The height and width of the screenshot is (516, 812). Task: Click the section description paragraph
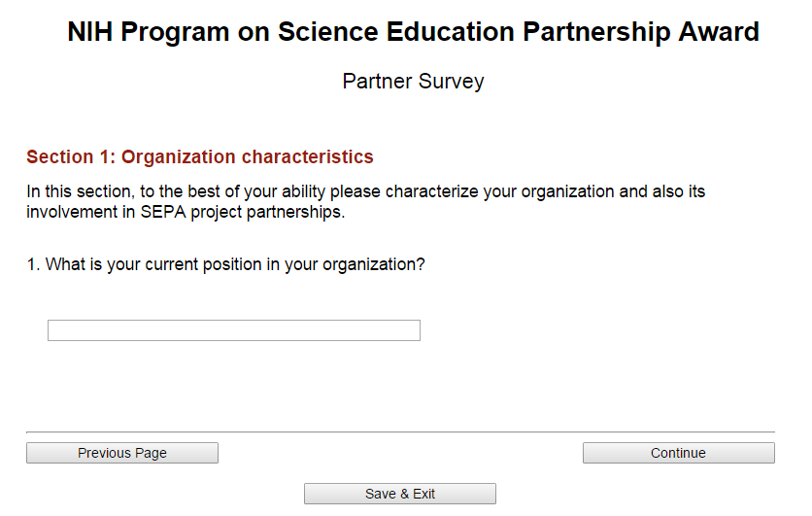click(x=365, y=201)
